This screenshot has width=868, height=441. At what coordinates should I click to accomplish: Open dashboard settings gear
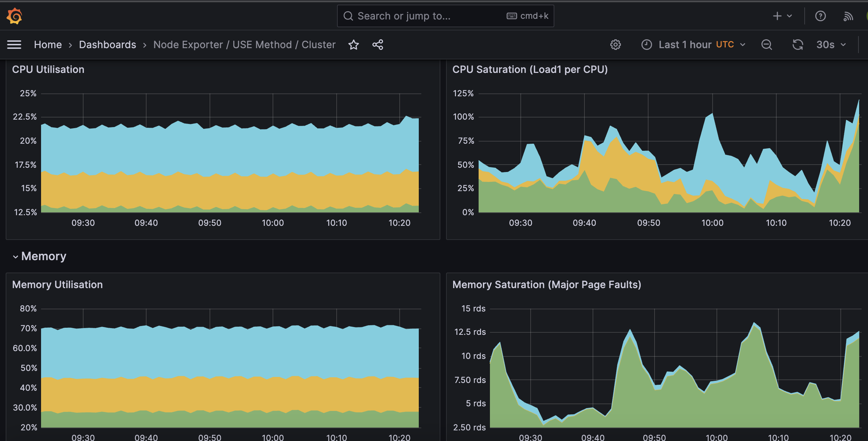(616, 45)
